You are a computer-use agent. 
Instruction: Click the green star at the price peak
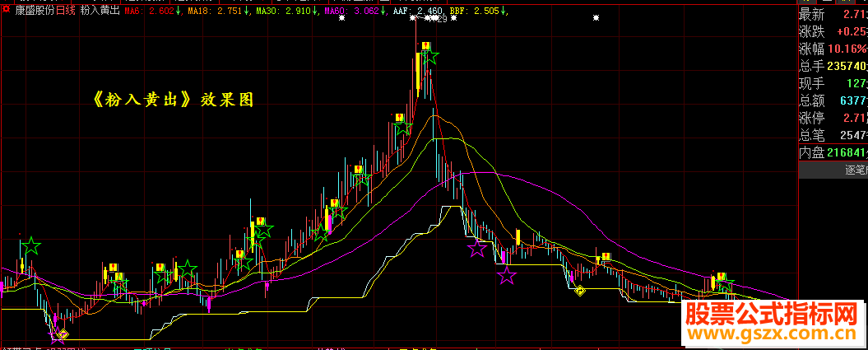[x=430, y=56]
